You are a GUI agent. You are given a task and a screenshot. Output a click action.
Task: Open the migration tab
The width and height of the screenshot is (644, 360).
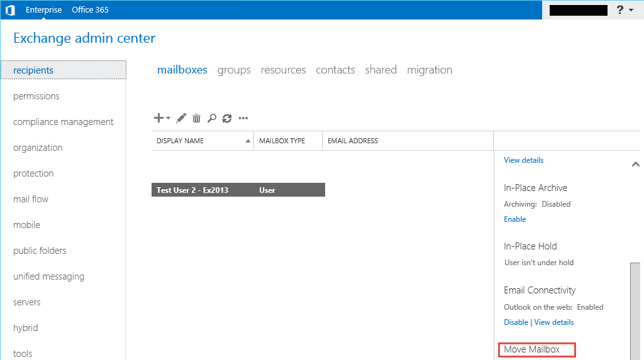[x=430, y=70]
